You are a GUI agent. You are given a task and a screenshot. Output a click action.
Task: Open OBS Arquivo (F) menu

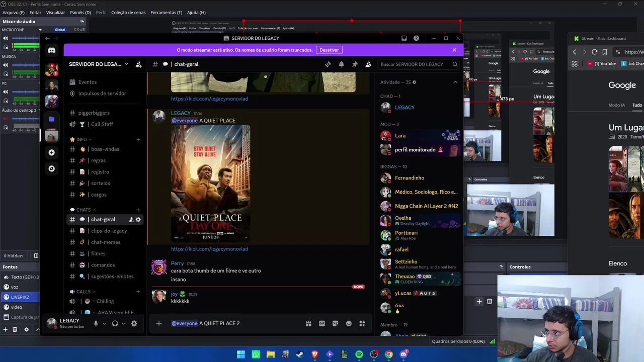pos(14,13)
